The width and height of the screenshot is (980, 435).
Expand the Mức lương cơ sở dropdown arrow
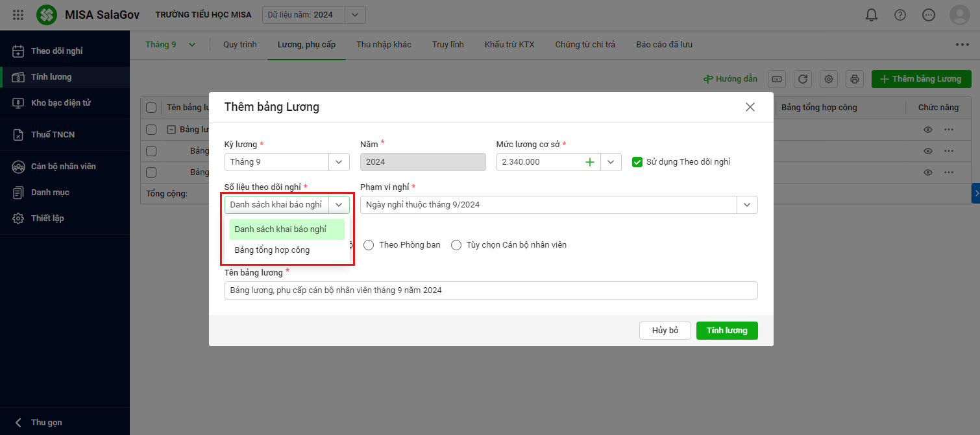pyautogui.click(x=611, y=162)
